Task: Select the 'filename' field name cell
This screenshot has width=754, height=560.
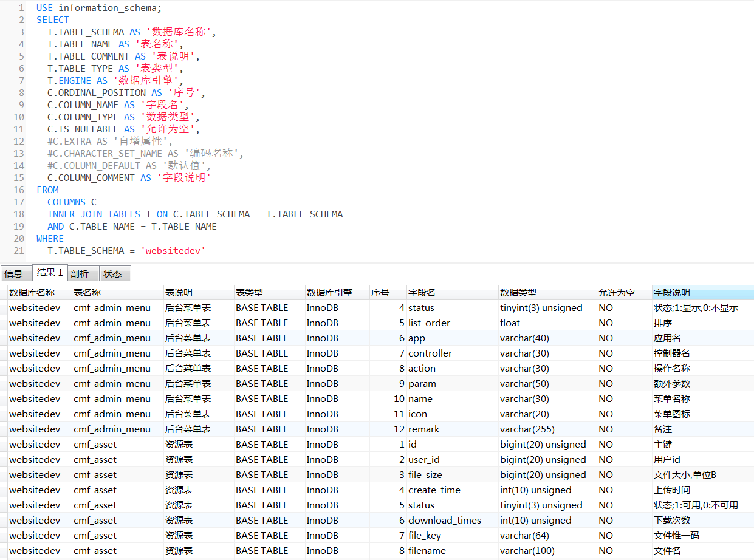Action: (452, 551)
